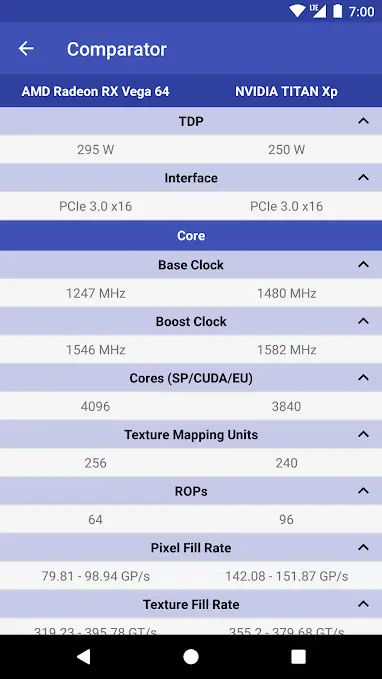Collapse the Interface section chevron
Image resolution: width=382 pixels, height=679 pixels.
tap(363, 178)
